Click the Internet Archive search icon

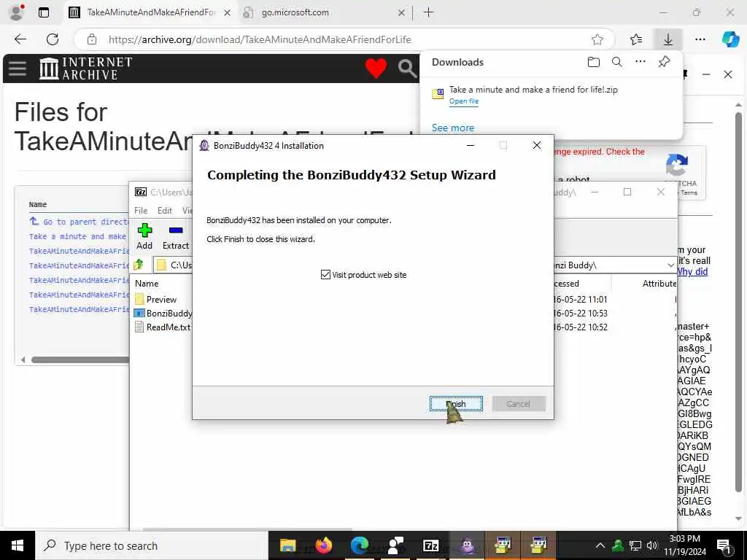407,69
